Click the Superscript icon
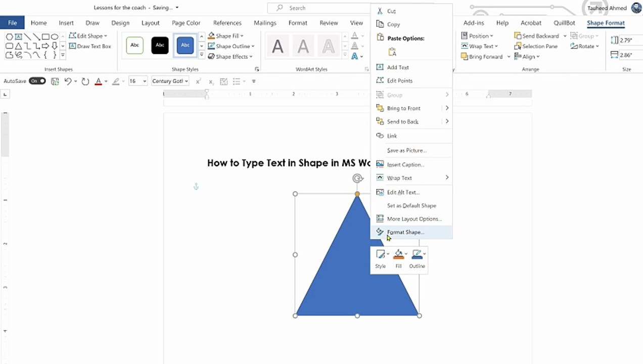This screenshot has width=643, height=364. click(199, 81)
